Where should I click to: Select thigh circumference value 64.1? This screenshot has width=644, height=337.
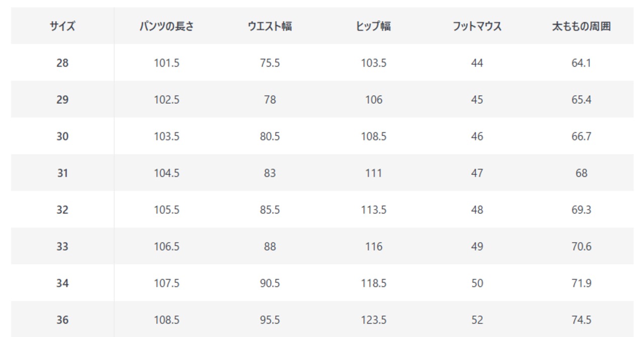581,63
